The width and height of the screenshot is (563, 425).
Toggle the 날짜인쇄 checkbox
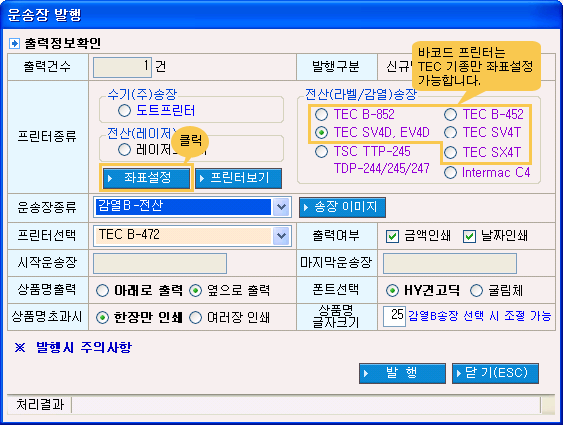(469, 236)
